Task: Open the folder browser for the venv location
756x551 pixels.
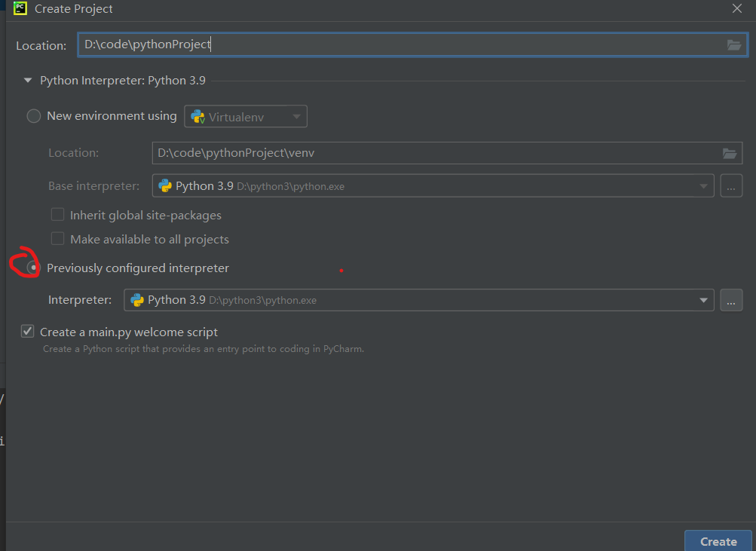Action: 730,153
